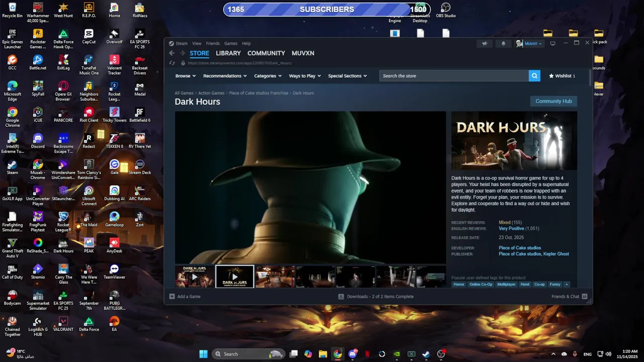Open the Kepler Ghost publisher link
The image size is (644, 362).
556,254
